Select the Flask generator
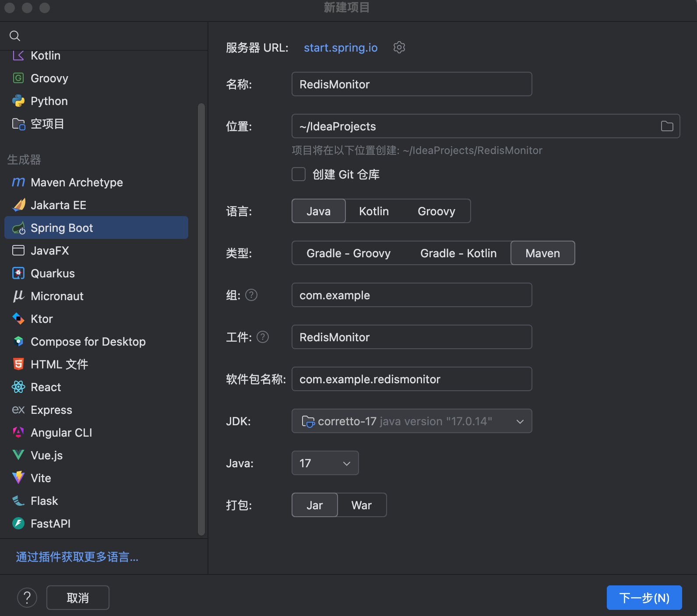The width and height of the screenshot is (697, 616). [x=96, y=501]
